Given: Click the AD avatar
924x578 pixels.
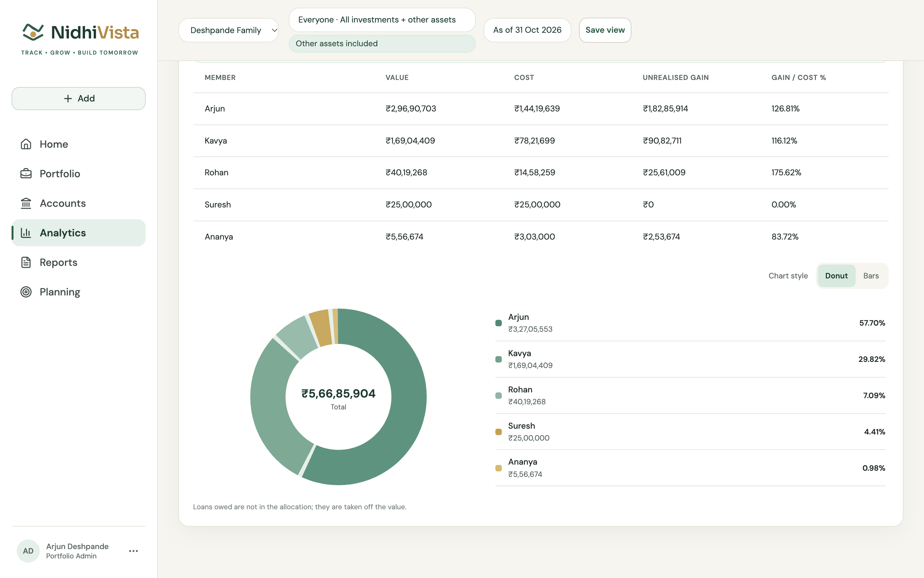Looking at the screenshot, I should pos(28,551).
